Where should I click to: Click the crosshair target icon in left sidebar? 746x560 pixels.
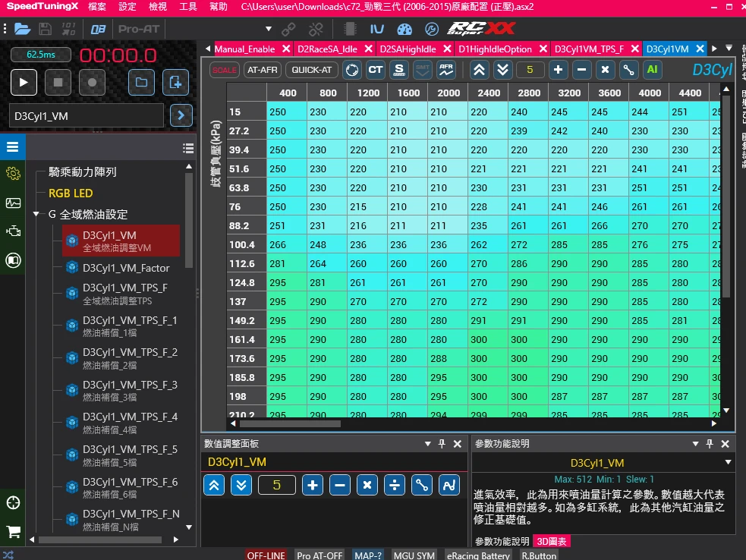[13, 503]
